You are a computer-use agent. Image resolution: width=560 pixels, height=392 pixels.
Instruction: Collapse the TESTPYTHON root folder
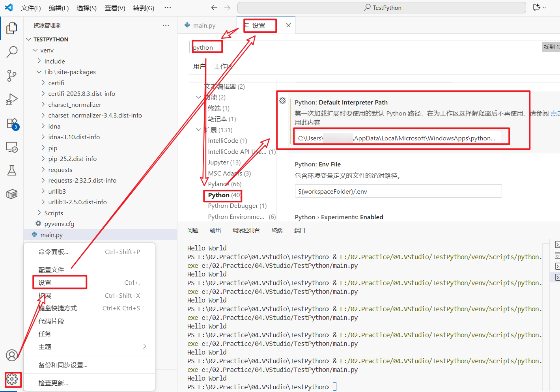[28, 39]
